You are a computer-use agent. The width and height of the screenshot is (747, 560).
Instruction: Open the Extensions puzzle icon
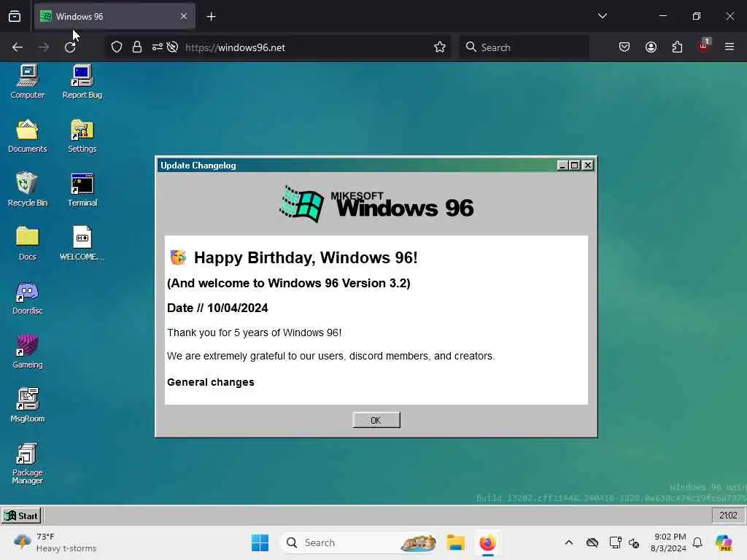[677, 47]
